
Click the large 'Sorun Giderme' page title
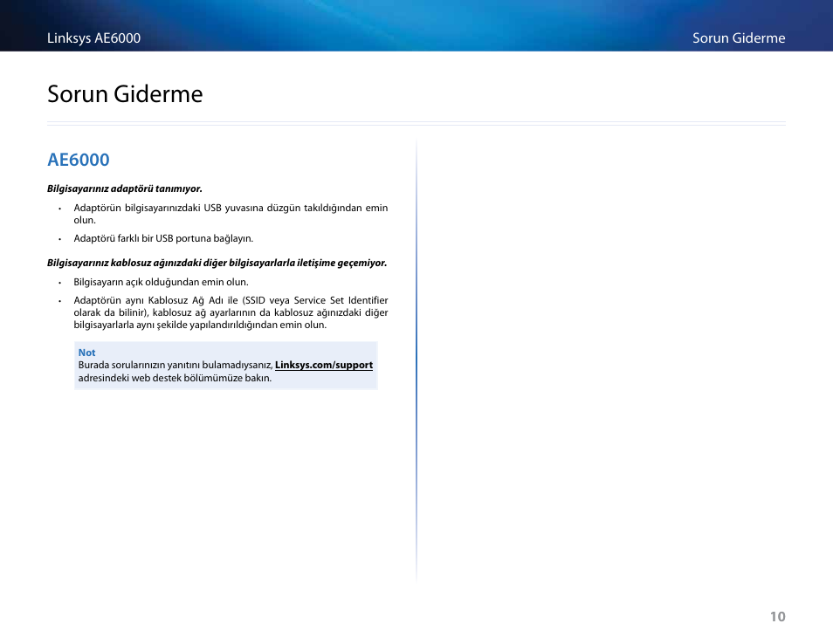tap(125, 94)
